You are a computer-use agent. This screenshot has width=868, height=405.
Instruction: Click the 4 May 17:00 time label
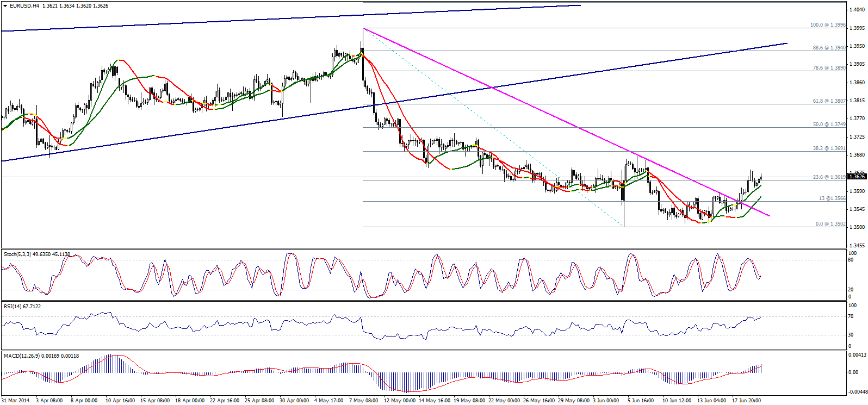[329, 401]
